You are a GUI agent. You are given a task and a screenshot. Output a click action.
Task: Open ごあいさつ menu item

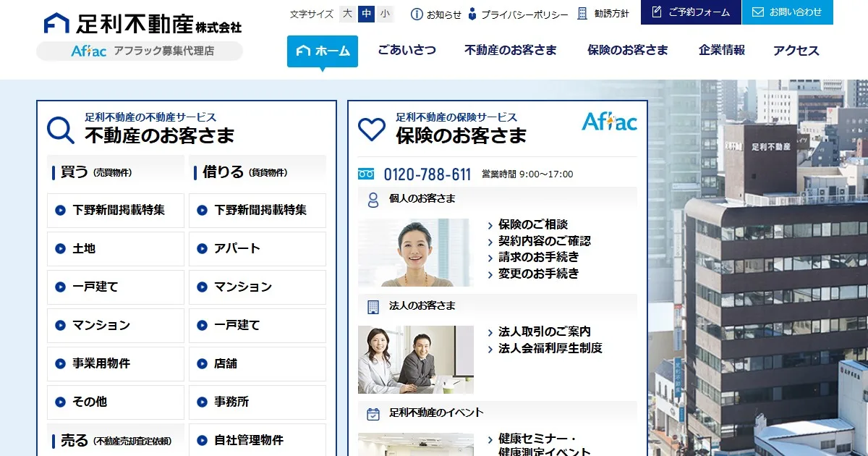pyautogui.click(x=407, y=50)
